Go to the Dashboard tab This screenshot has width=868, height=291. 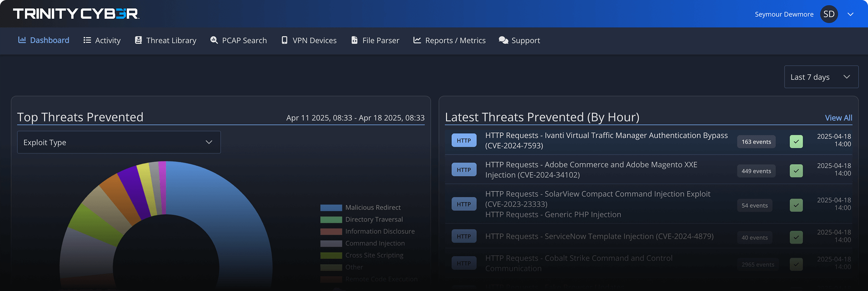pyautogui.click(x=43, y=40)
